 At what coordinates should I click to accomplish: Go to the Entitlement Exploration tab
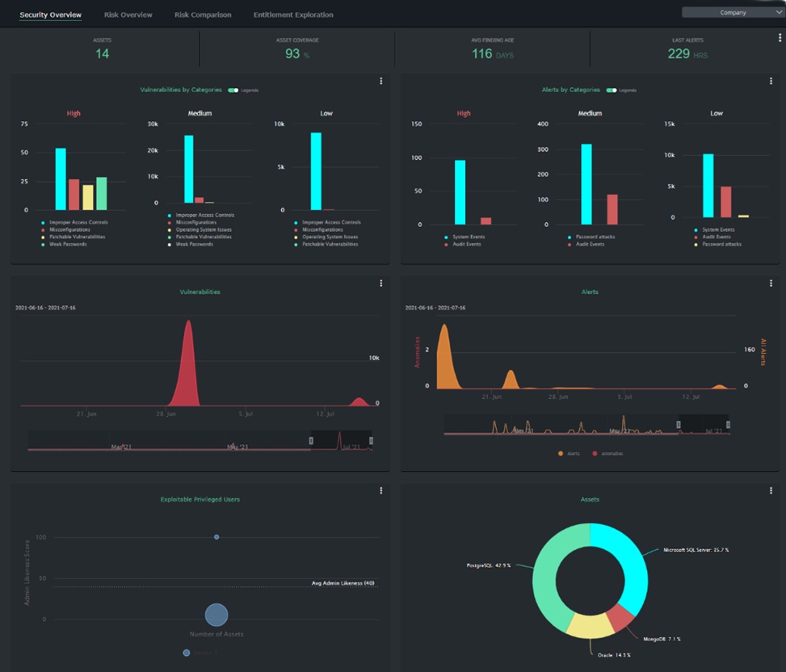(x=293, y=15)
